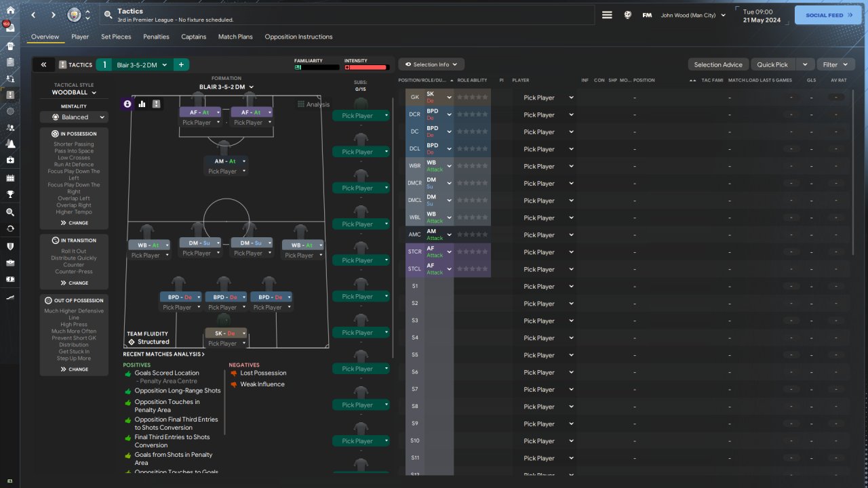868x488 pixels.
Task: Select the bar chart pitch view icon
Action: [142, 104]
